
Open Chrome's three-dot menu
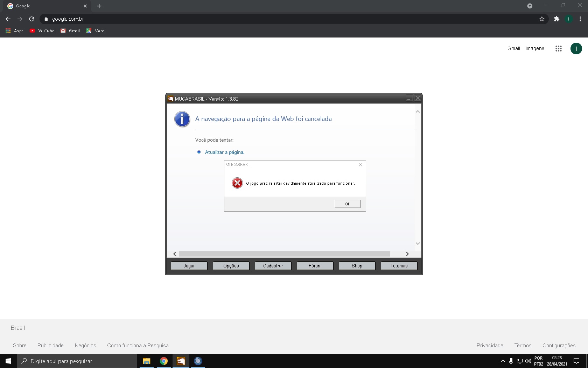point(580,19)
